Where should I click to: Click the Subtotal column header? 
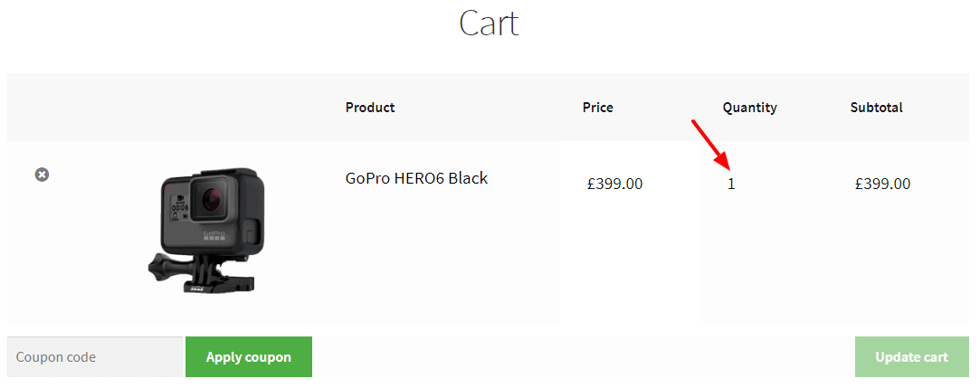876,108
